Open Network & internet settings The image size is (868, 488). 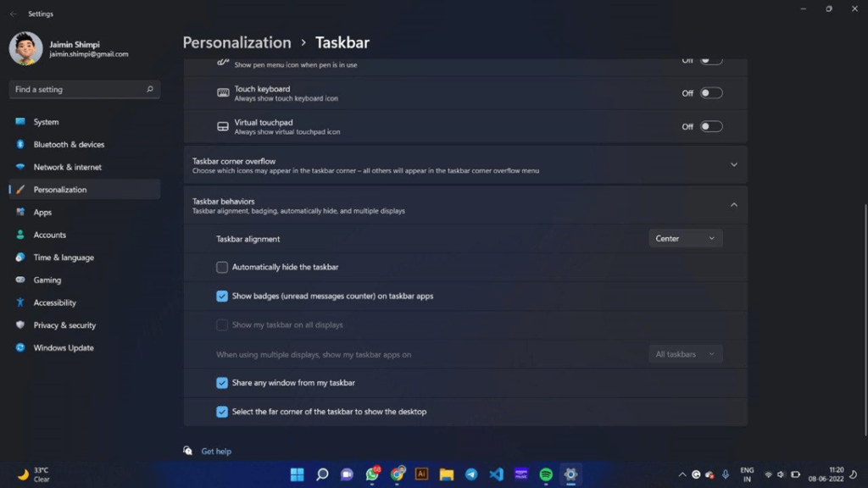pos(85,167)
